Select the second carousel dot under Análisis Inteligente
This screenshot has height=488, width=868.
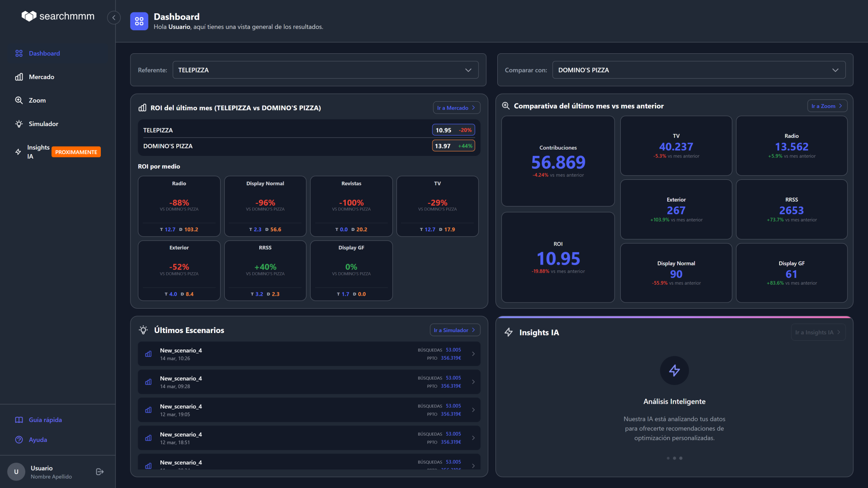click(674, 458)
